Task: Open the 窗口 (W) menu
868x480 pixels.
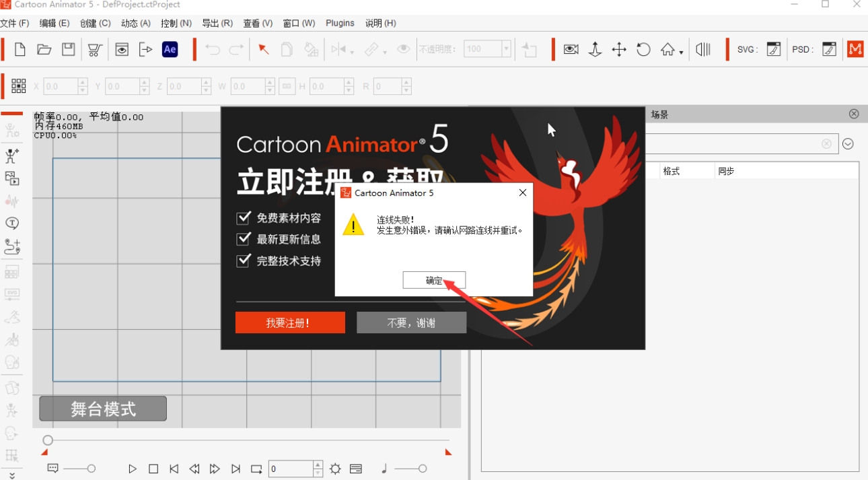Action: (299, 23)
